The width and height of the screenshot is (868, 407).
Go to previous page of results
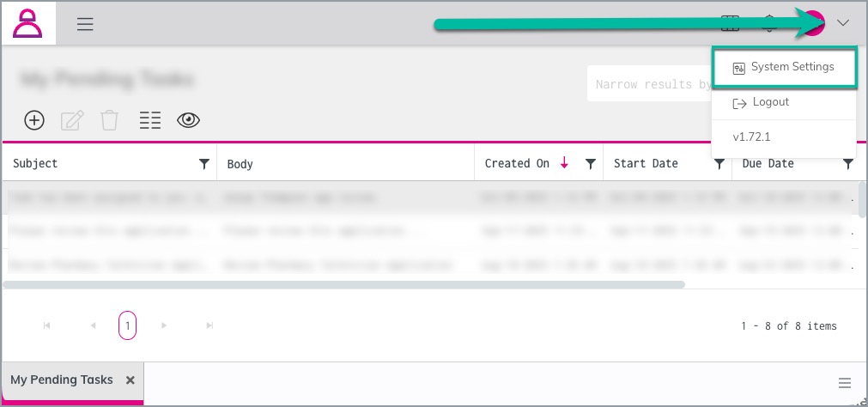tap(93, 325)
